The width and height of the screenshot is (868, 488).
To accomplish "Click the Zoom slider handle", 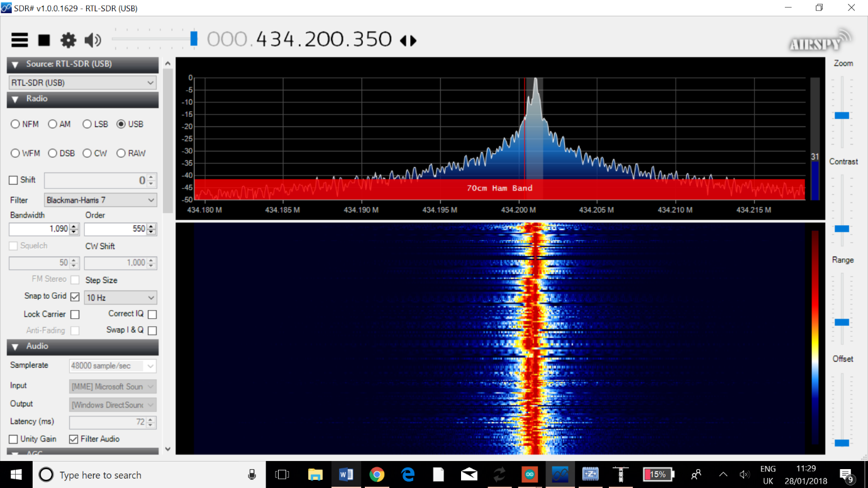I will [x=842, y=116].
